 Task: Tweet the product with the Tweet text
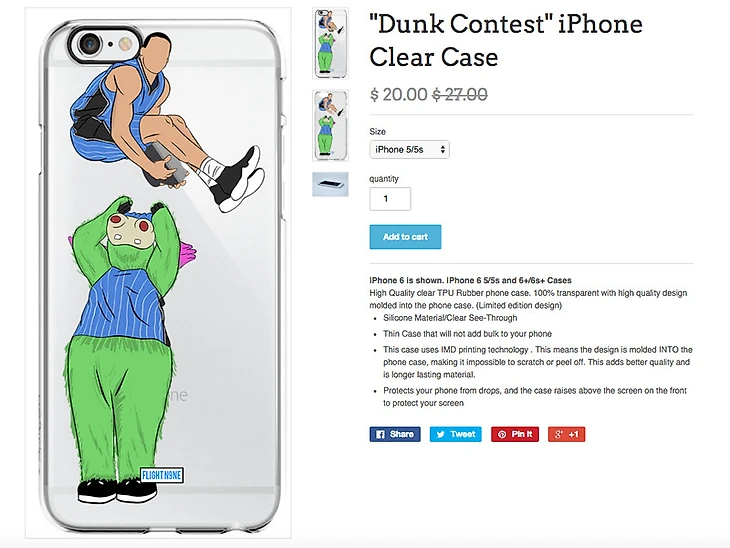click(462, 434)
